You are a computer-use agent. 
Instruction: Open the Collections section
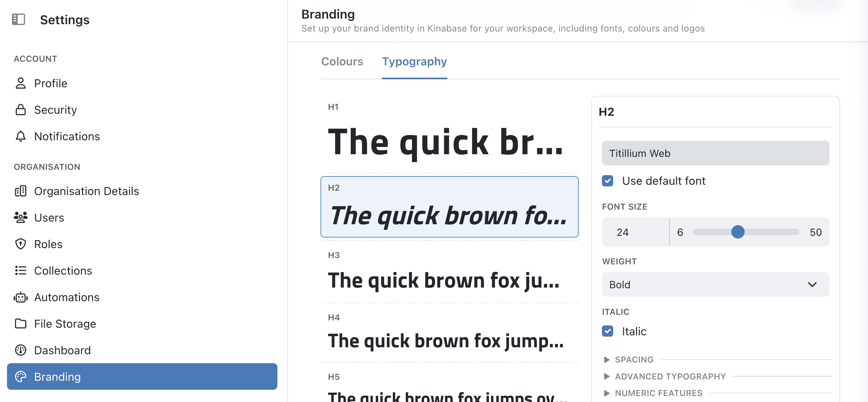pyautogui.click(x=142, y=271)
